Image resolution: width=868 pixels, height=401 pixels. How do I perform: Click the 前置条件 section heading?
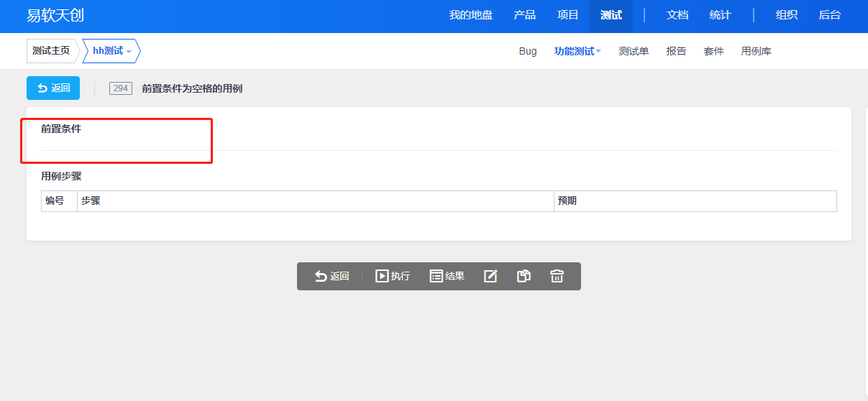click(61, 129)
